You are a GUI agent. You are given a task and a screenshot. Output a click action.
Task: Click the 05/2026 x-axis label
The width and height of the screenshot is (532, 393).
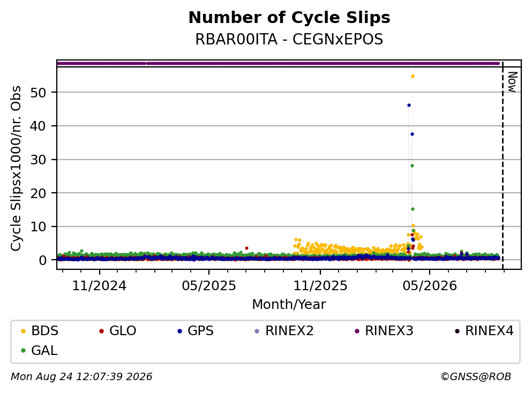tap(430, 286)
